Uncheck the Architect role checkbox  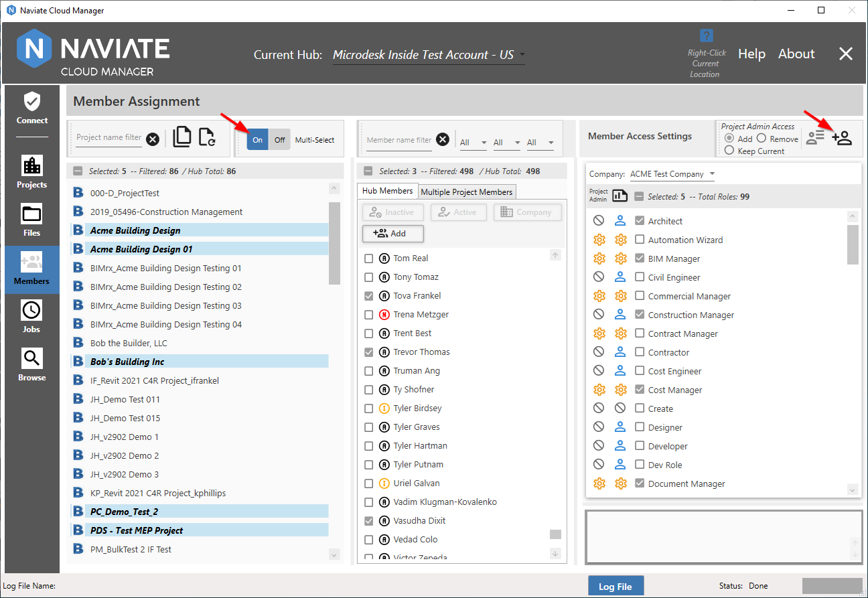(x=640, y=221)
